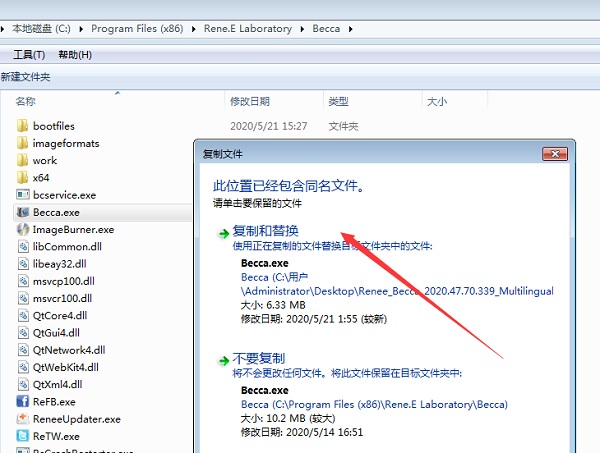Image resolution: width=600 pixels, height=453 pixels.
Task: Select the ReneeUpdater.exe file name
Action: pos(77,419)
